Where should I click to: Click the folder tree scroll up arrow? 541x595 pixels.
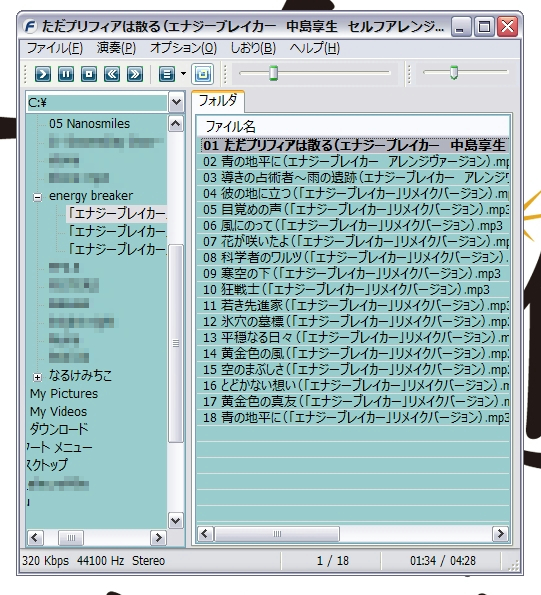coord(176,124)
